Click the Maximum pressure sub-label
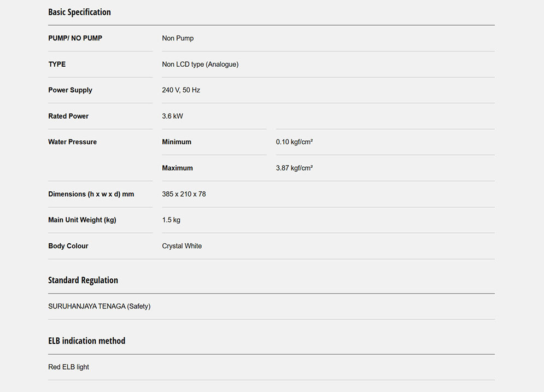544x392 pixels. point(177,168)
